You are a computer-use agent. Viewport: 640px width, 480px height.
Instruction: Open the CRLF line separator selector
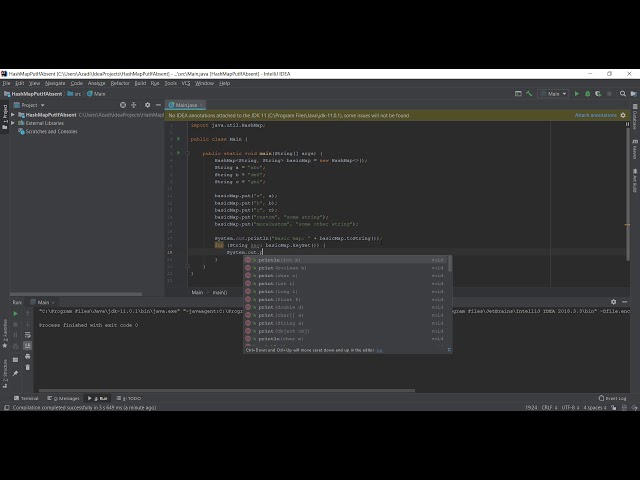click(549, 408)
